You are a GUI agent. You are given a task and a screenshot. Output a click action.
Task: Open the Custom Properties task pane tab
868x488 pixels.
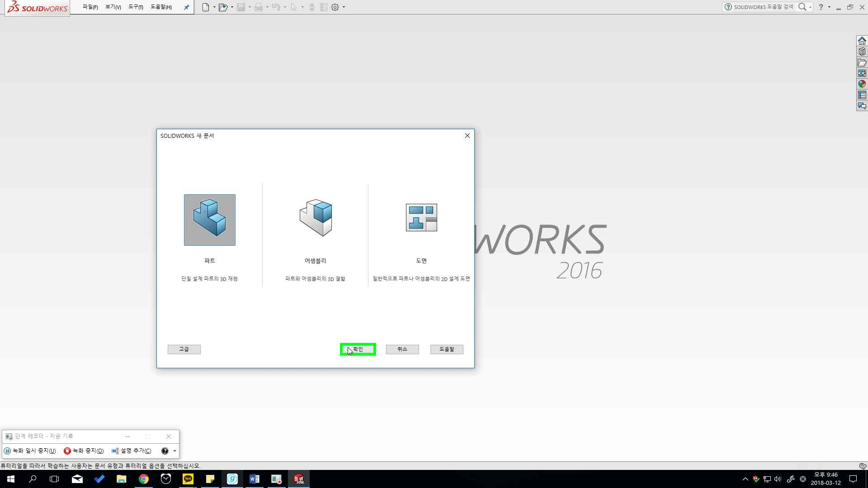pos(862,95)
